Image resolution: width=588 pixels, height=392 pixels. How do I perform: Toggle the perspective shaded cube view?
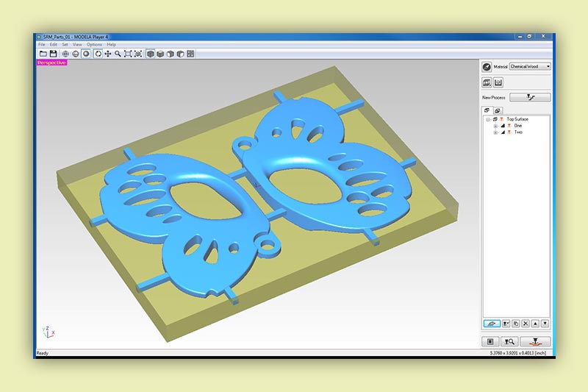[x=151, y=54]
